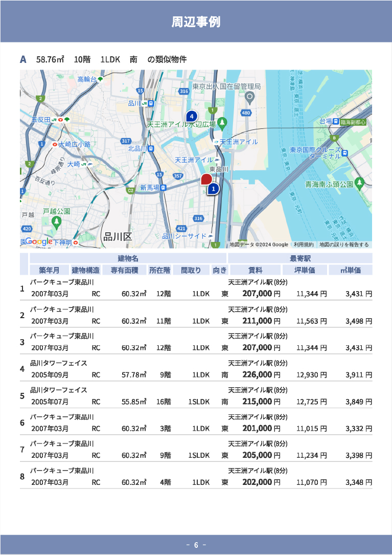Click the green park icon at 青海南ふ頭公園

[359, 184]
